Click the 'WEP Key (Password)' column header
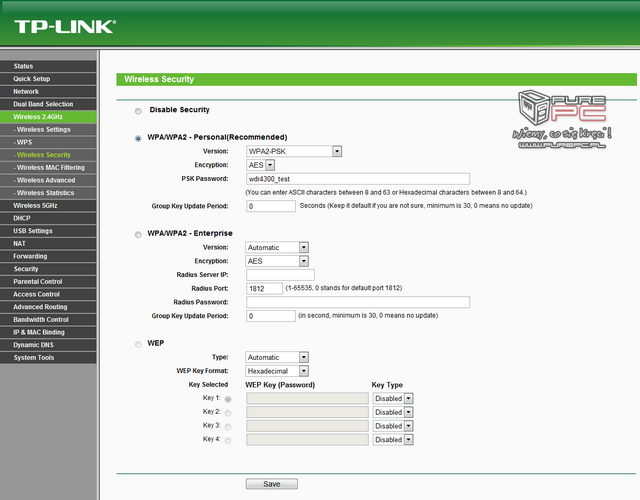This screenshot has width=640, height=500. click(280, 385)
